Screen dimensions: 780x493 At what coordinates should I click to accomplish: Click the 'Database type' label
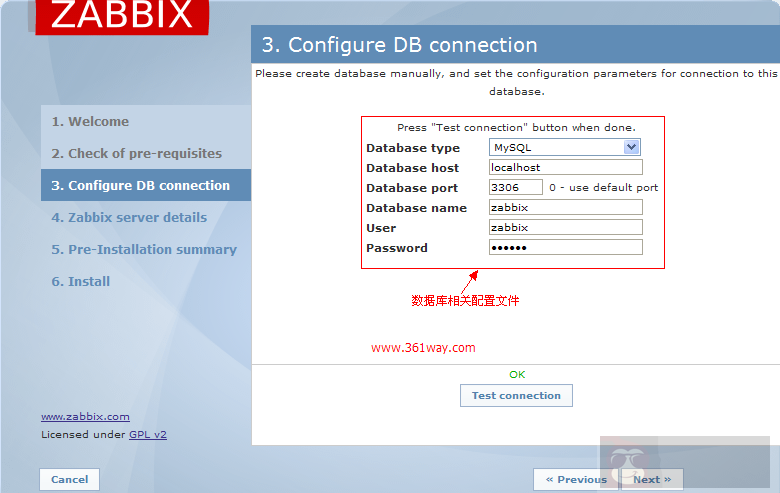coord(413,148)
